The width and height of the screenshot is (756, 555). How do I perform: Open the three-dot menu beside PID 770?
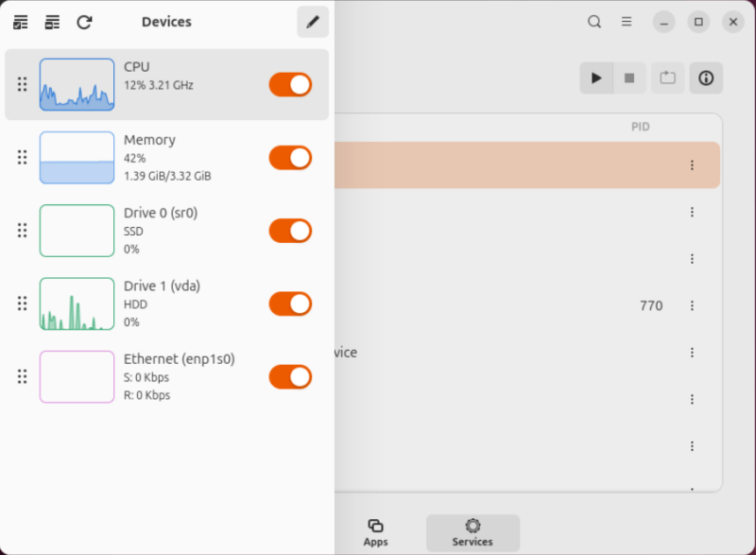tap(692, 305)
